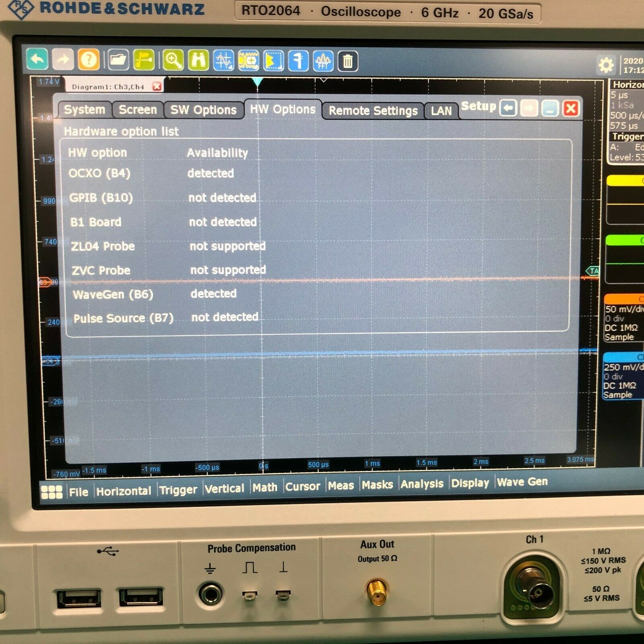The image size is (644, 644).
Task: Open the menu grid icon beside File
Action: coord(52,492)
